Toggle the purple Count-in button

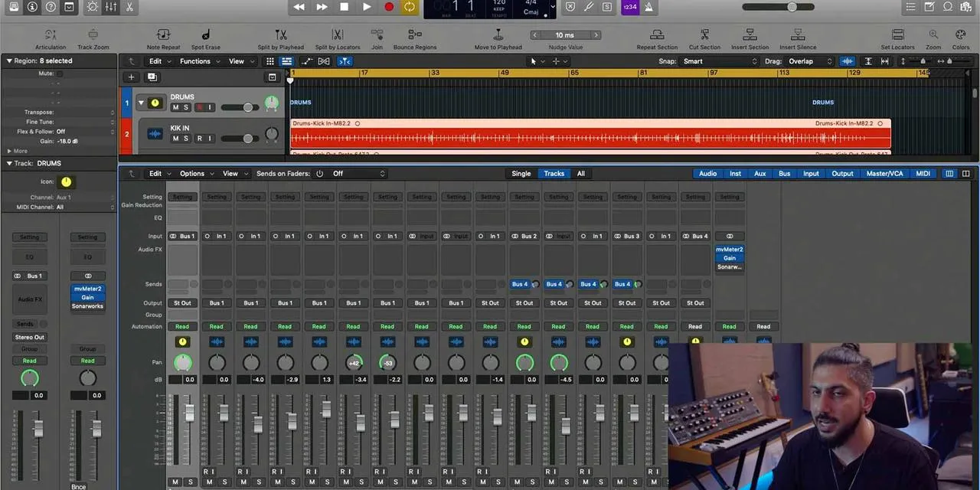[629, 7]
